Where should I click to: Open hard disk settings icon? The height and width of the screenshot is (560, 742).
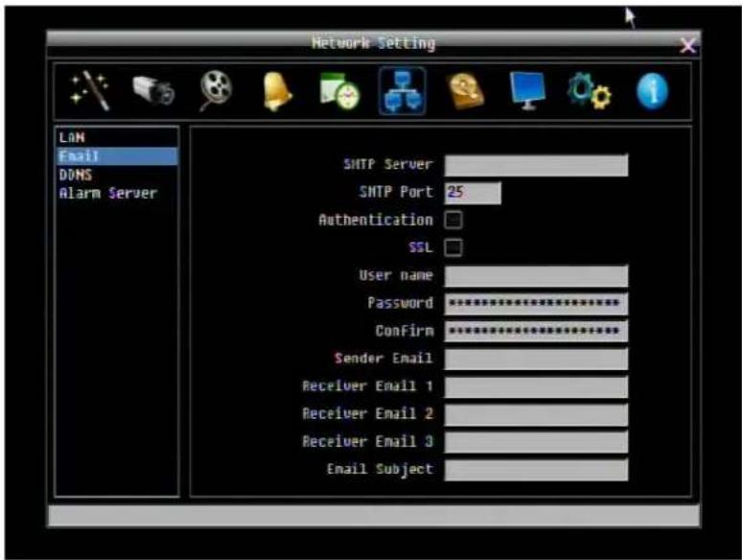coord(466,91)
